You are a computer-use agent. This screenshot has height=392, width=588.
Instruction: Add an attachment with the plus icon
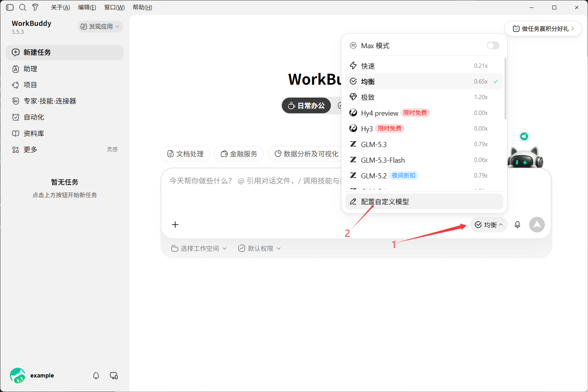(x=175, y=225)
